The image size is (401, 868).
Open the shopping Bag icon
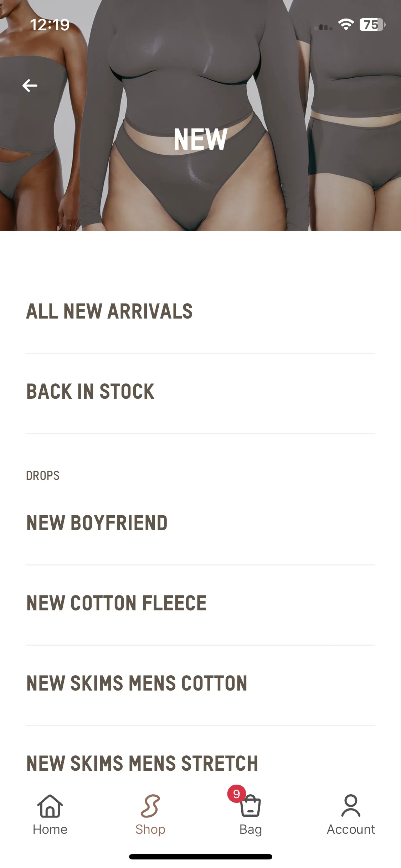pyautogui.click(x=251, y=806)
